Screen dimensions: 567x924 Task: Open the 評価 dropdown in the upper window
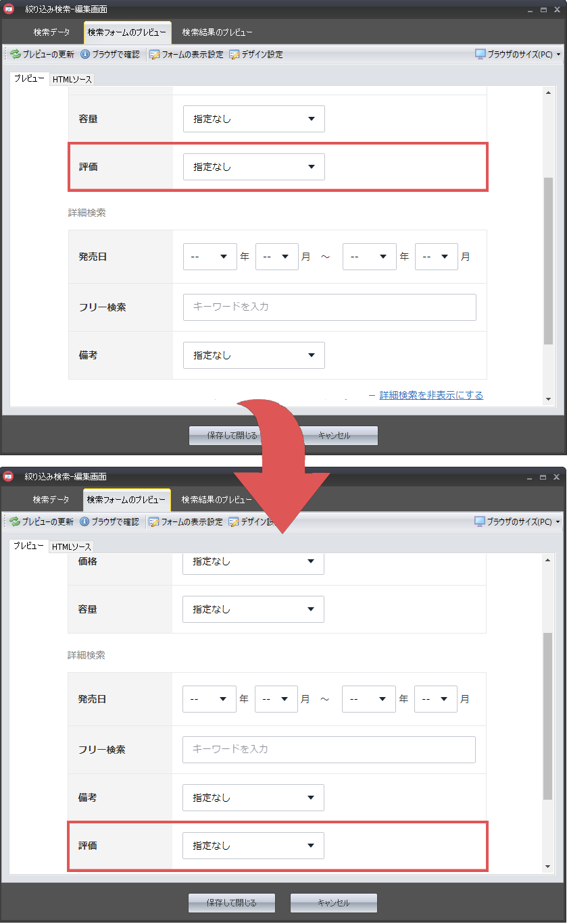[253, 167]
